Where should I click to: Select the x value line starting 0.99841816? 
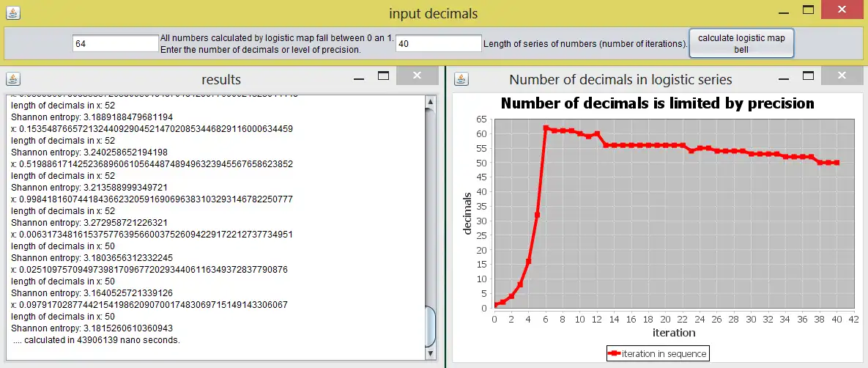click(152, 199)
